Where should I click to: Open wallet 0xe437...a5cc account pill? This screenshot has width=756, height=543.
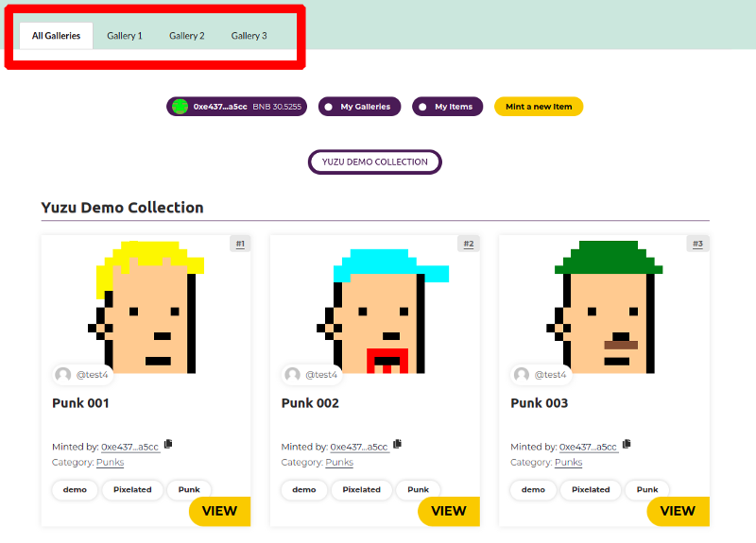237,107
